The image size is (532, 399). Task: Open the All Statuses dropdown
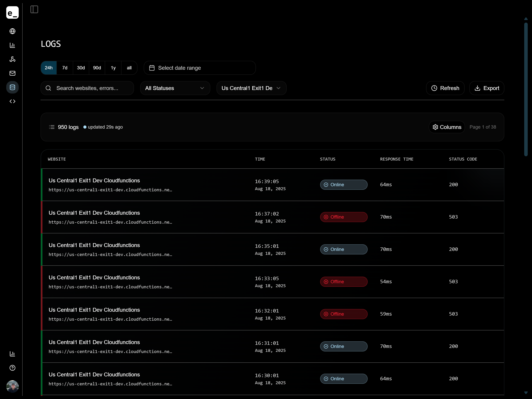[175, 88]
